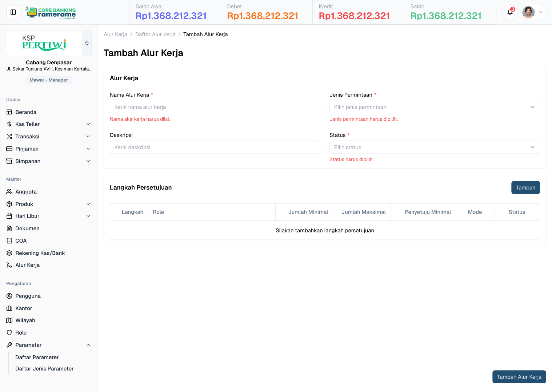
Task: Open the COA book icon
Action: point(9,241)
